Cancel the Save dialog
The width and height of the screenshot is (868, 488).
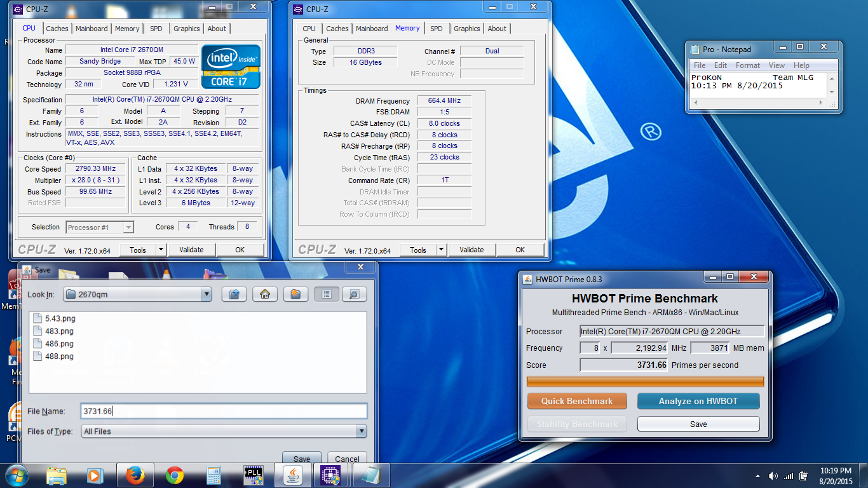tap(347, 458)
